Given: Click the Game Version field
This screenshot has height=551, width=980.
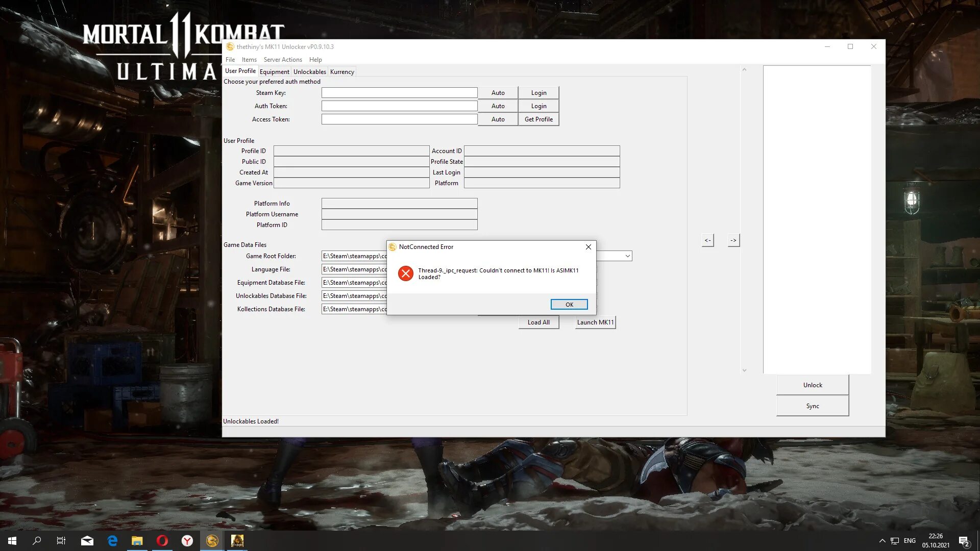Looking at the screenshot, I should 351,183.
